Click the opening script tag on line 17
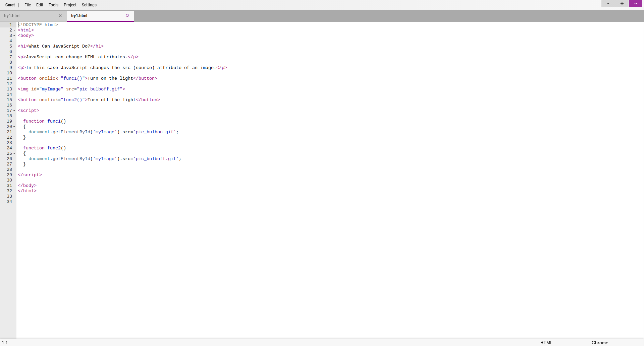 (29, 111)
